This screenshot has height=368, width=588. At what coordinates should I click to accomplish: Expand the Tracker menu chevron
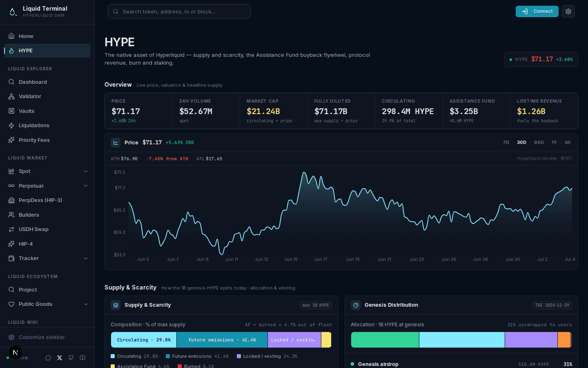coord(86,258)
